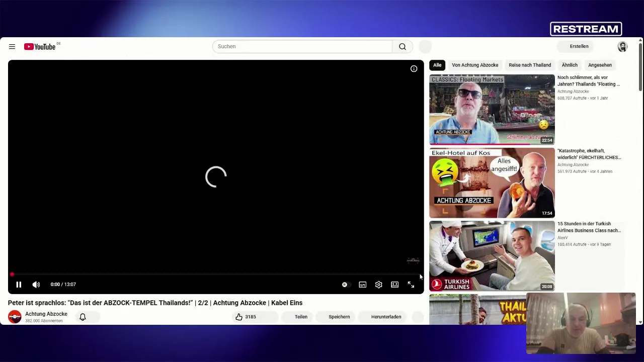Show video info card icon
Screen dimensions: 644x362
(x=414, y=69)
